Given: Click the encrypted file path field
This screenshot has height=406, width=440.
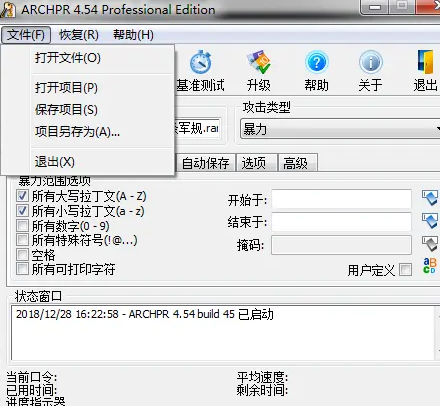Looking at the screenshot, I should point(197,128).
